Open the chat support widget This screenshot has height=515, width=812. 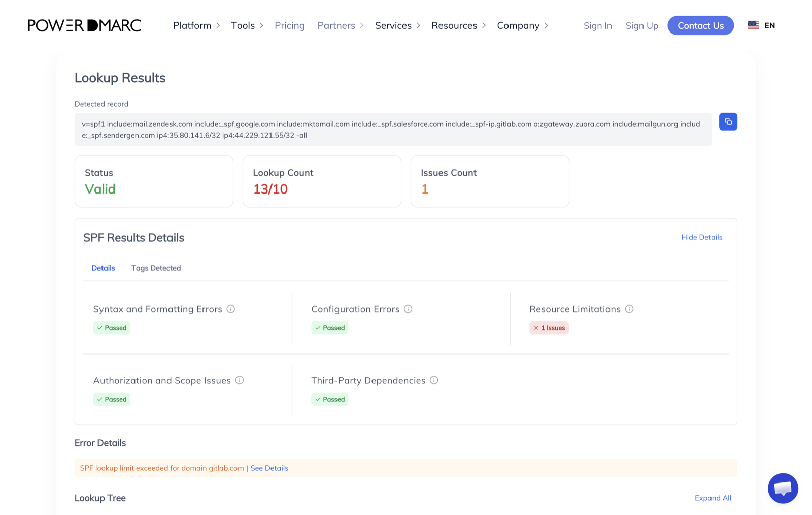783,488
